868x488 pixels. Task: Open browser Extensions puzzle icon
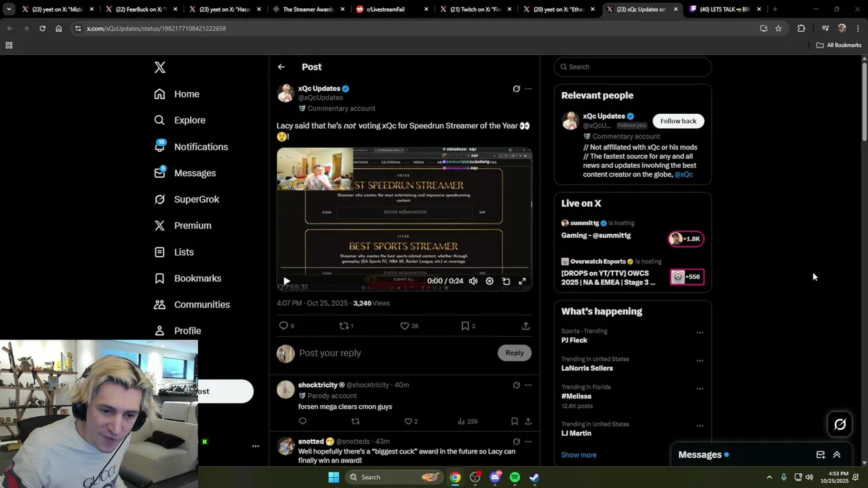coord(802,28)
